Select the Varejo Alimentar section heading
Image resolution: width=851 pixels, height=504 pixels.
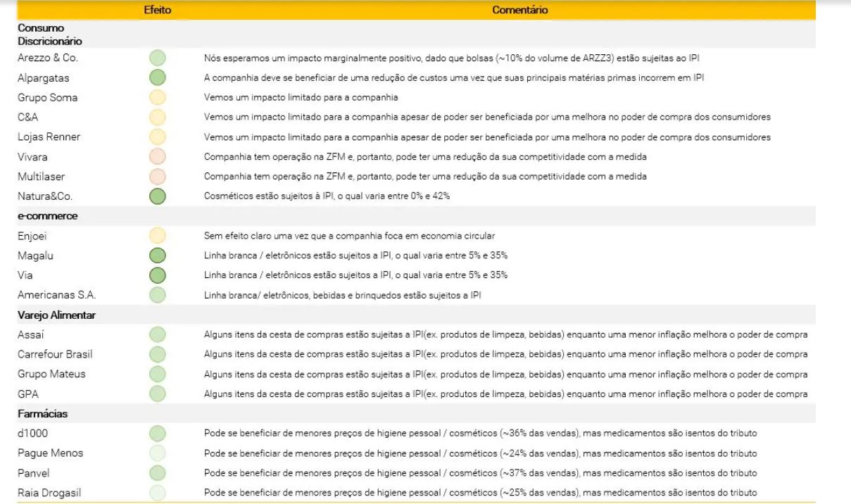[56, 315]
